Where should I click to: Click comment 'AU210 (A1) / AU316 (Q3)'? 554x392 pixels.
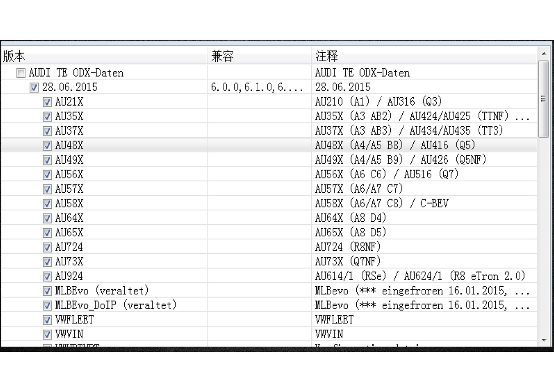378,102
